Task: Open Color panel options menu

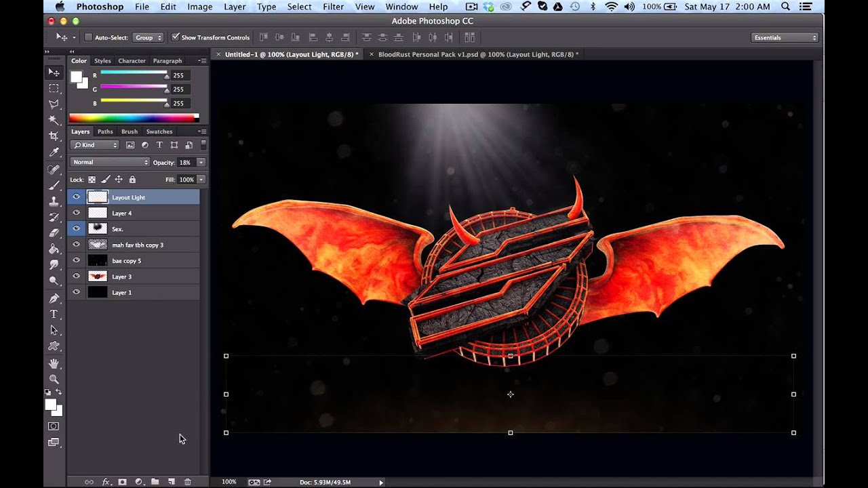Action: 201,60
